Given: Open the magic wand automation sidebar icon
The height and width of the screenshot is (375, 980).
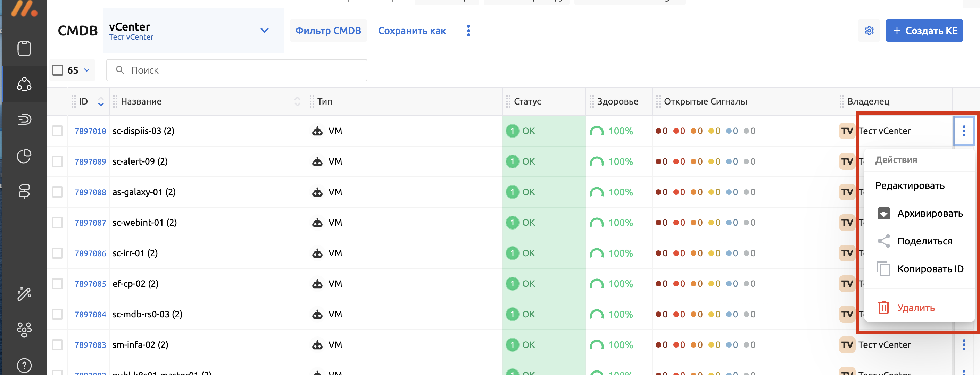Looking at the screenshot, I should [24, 294].
